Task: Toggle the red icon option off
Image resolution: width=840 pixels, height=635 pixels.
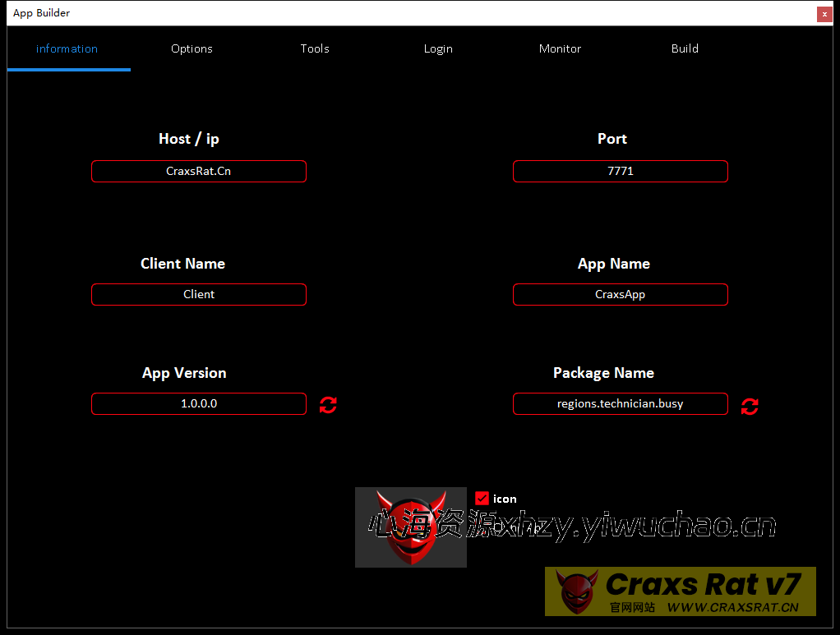Action: (482, 498)
